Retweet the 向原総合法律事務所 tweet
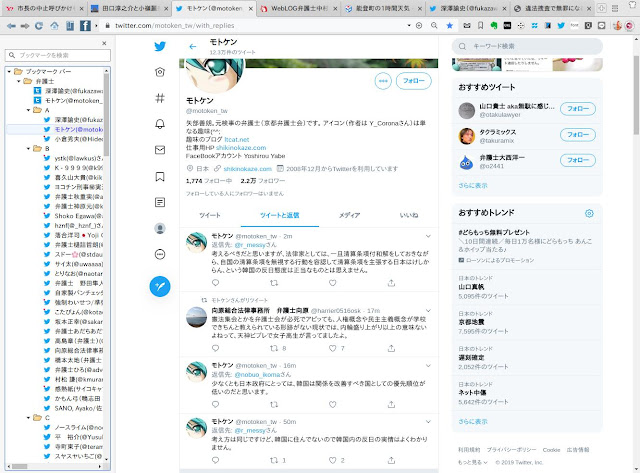640x473 pixels. [274, 348]
